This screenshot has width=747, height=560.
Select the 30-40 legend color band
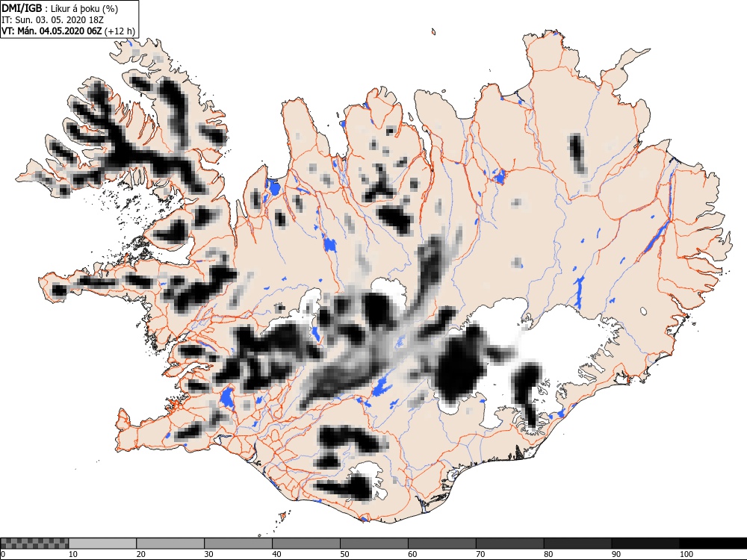click(238, 544)
